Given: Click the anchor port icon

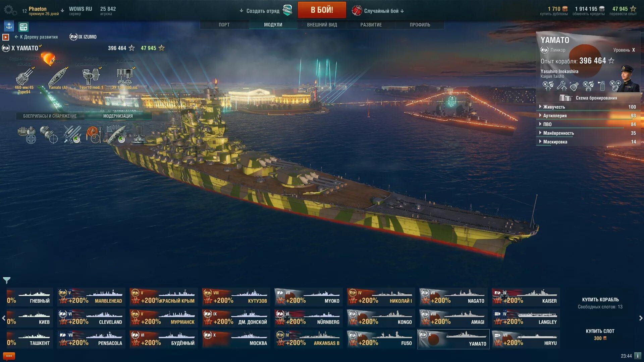Looking at the screenshot, I should click(x=9, y=26).
